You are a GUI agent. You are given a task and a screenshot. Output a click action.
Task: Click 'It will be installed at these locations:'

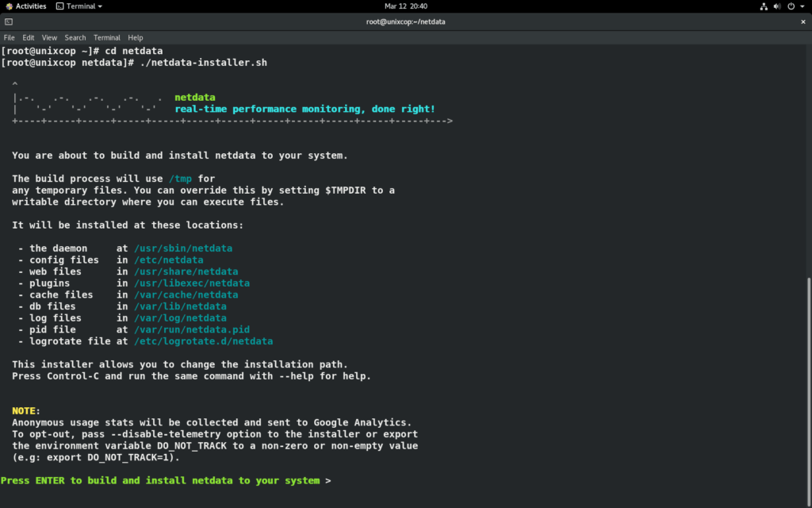[128, 225]
